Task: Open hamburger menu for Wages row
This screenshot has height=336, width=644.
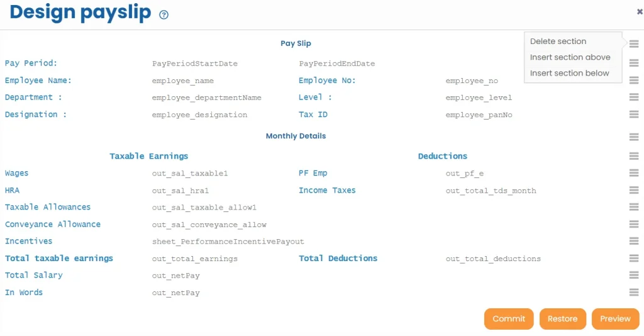Action: click(633, 173)
